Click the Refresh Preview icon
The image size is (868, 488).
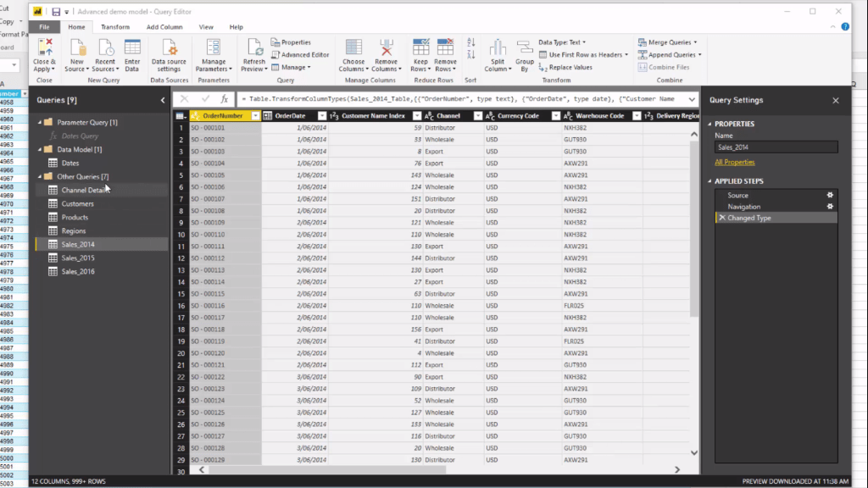(x=254, y=48)
